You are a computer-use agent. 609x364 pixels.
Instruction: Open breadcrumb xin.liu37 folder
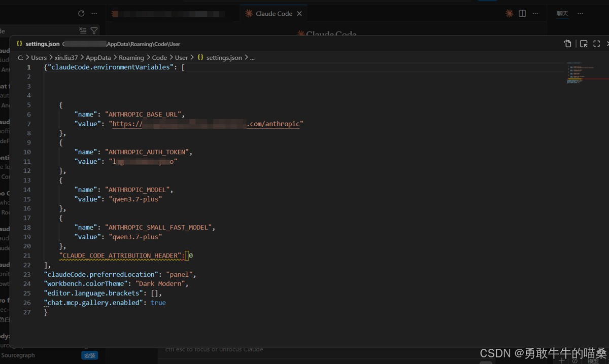point(66,58)
